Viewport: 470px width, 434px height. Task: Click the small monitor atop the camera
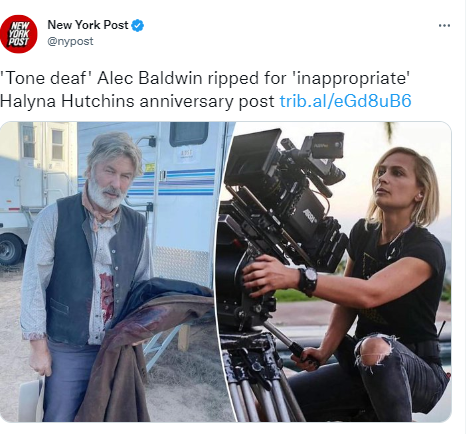point(327,145)
